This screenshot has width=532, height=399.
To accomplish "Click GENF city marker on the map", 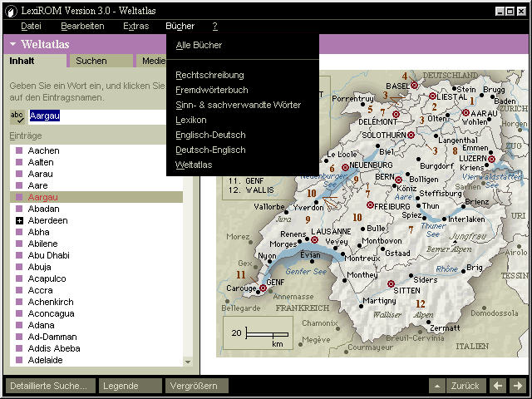I will [x=263, y=288].
